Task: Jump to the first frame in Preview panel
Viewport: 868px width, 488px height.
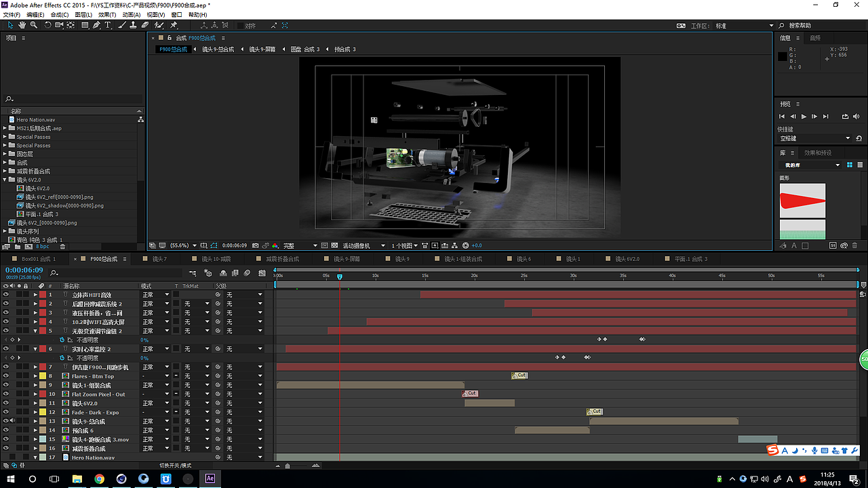Action: pos(783,117)
